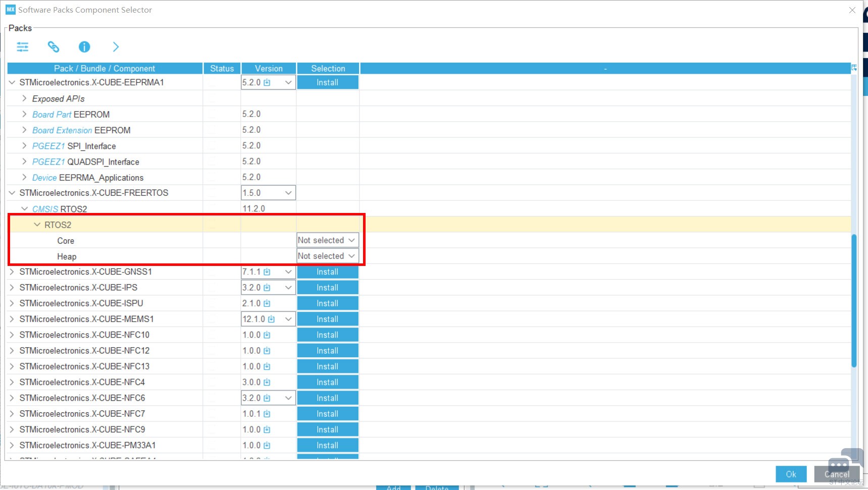Install the X-CUBE-NFC7 pack
Screen dimensions: 868x490
coord(328,414)
